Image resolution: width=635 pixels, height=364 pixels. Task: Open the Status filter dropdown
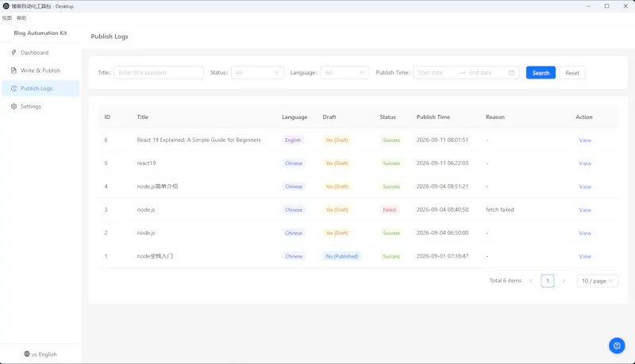tap(257, 73)
